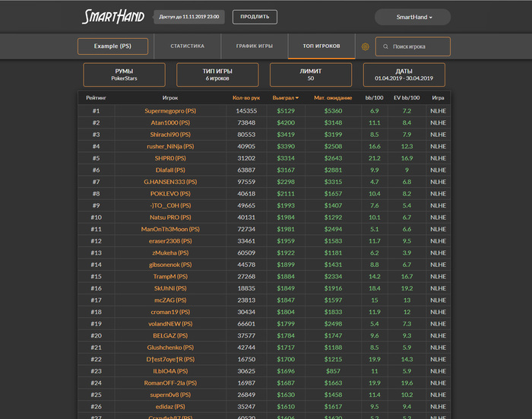532x419 pixels.
Task: Open player Atan1000 (PS)
Action: (x=170, y=123)
